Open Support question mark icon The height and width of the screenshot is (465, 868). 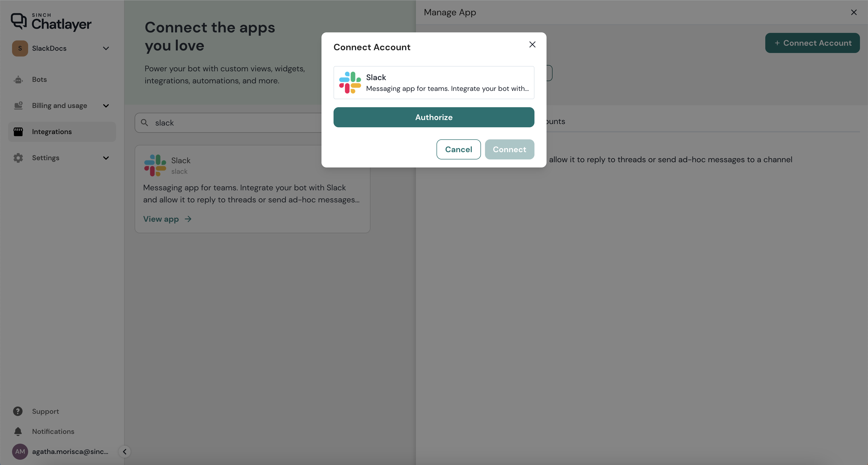tap(18, 411)
